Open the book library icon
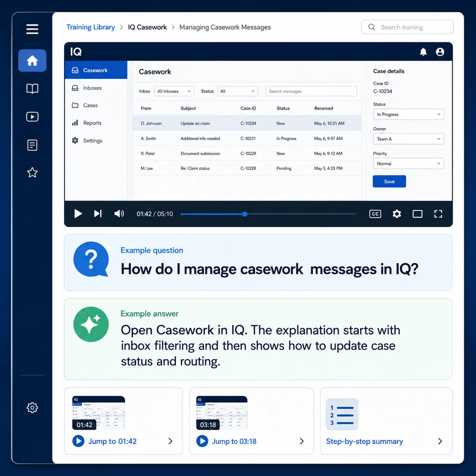 (32, 88)
